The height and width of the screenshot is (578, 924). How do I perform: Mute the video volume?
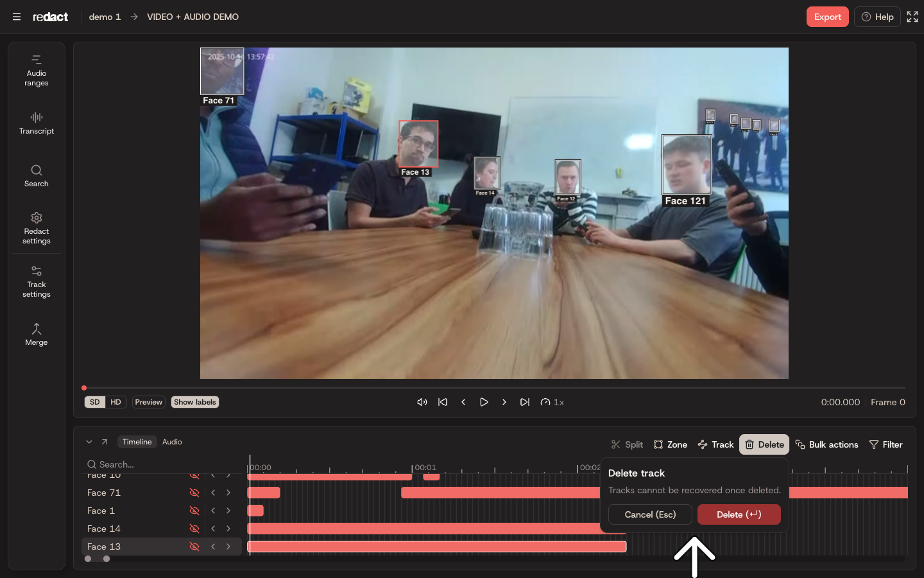coord(422,402)
